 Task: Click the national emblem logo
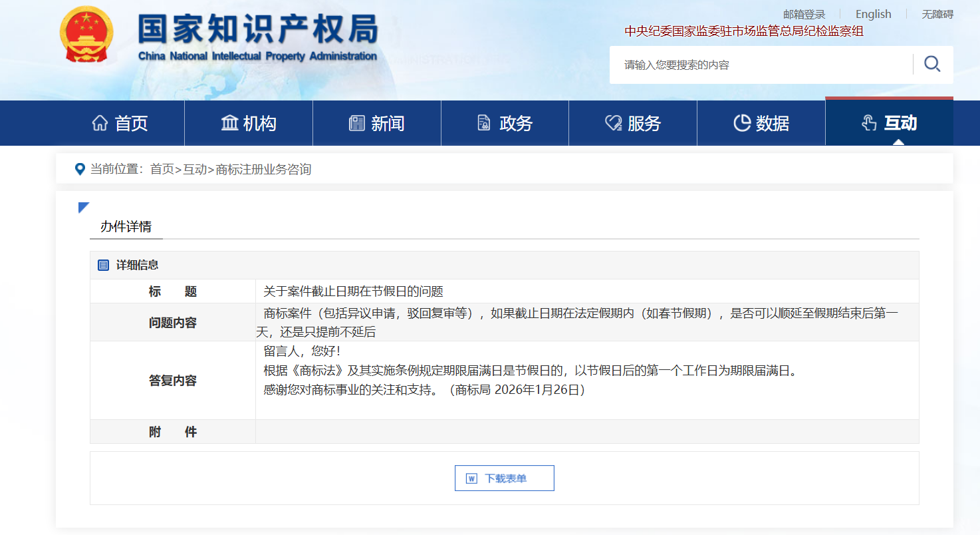click(86, 35)
